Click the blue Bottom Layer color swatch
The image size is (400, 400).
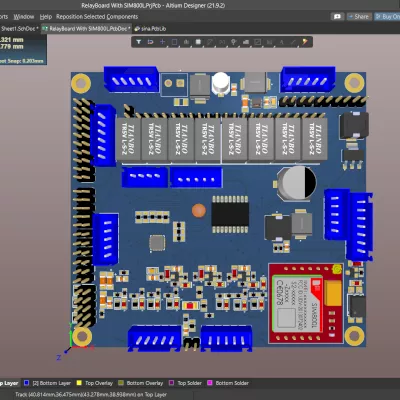(x=27, y=383)
